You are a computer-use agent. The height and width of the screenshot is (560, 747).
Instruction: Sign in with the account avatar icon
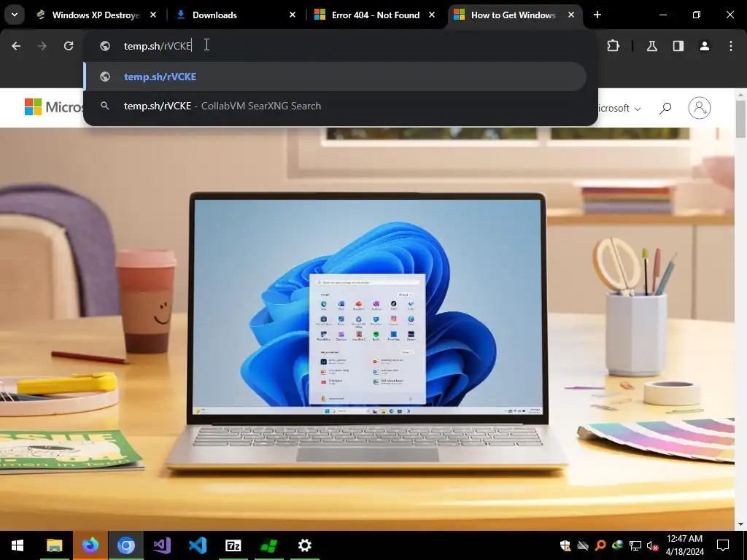click(700, 108)
